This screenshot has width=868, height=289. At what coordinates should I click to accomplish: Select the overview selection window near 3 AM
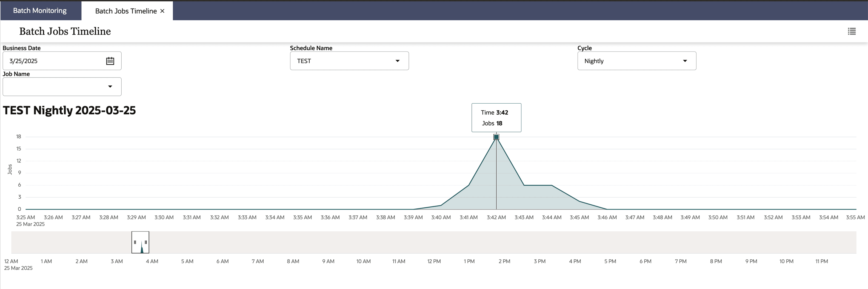click(x=140, y=242)
